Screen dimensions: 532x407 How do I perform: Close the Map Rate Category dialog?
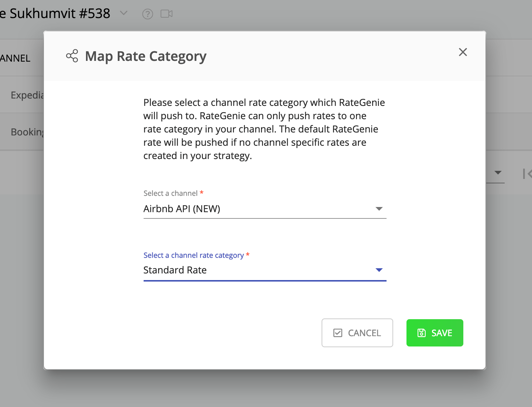(x=463, y=52)
